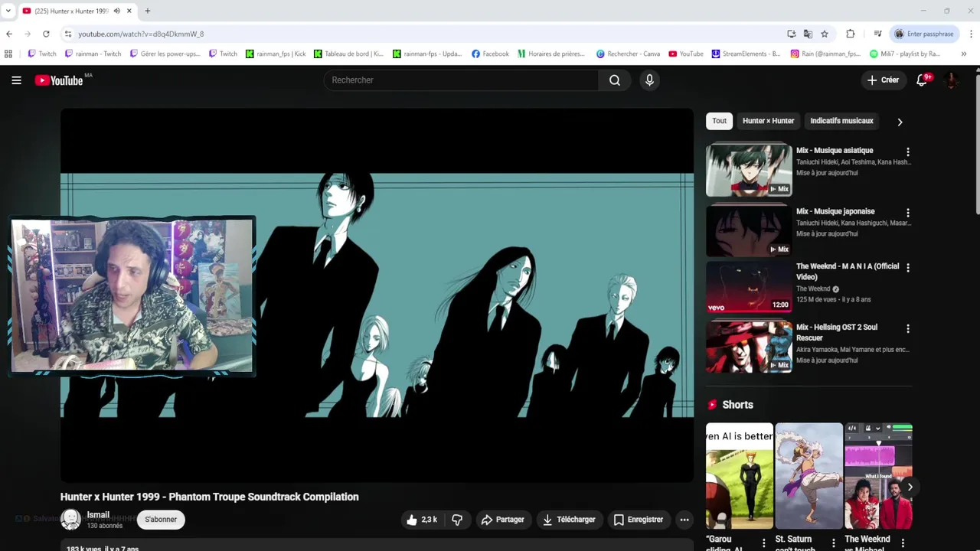The image size is (980, 551).
Task: Open options for The Weeknd vs Michael short
Action: tap(903, 543)
